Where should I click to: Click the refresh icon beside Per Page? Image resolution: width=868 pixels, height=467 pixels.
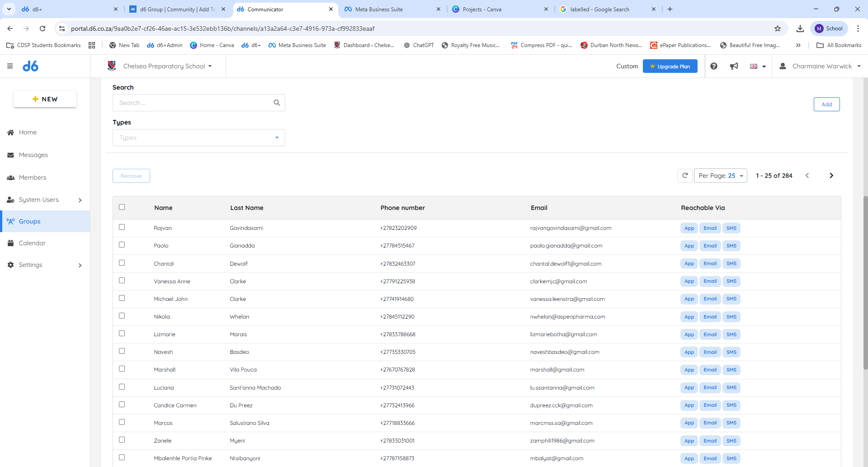[685, 176]
